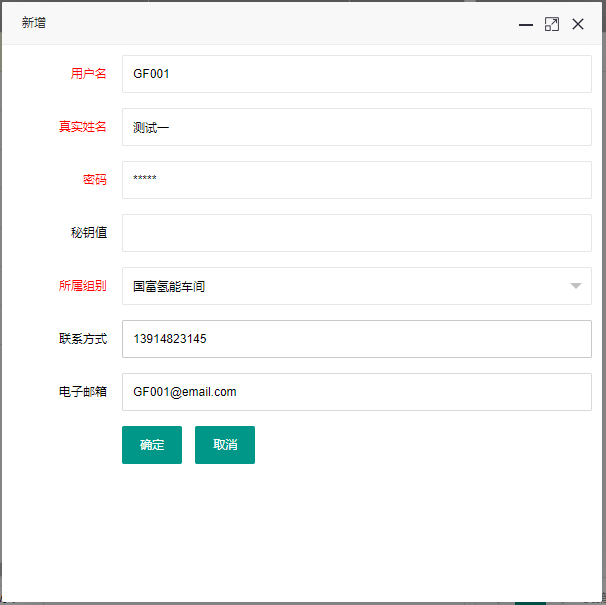Image resolution: width=606 pixels, height=605 pixels.
Task: Cancel the form using the 取消 button
Action: [x=225, y=445]
